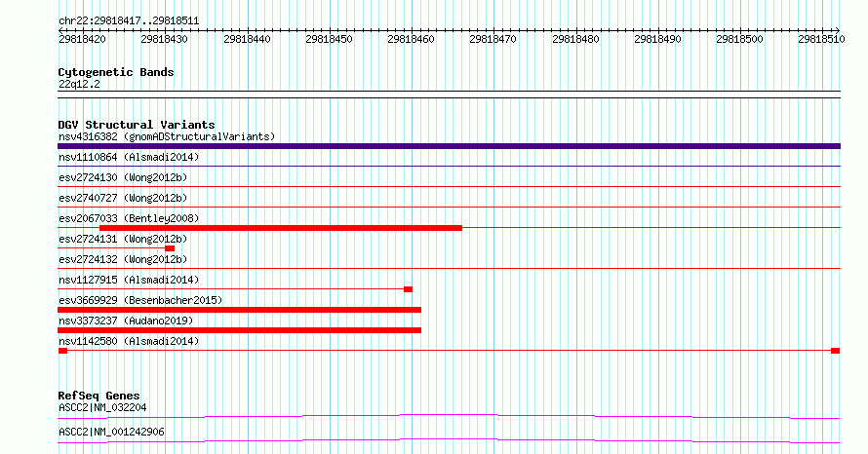This screenshot has width=868, height=454.
Task: Click the small red nsv1127915 end block
Action: click(x=408, y=289)
